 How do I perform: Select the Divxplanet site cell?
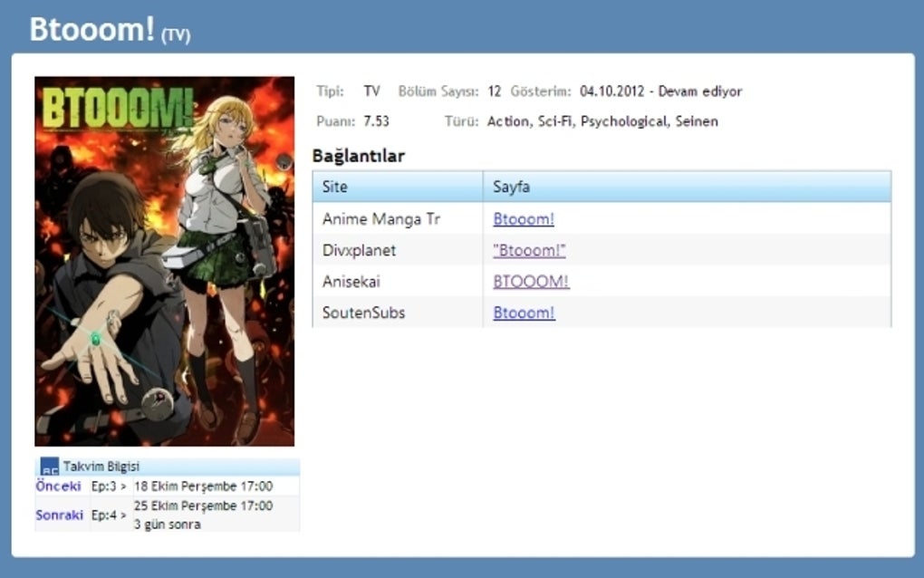pos(398,250)
